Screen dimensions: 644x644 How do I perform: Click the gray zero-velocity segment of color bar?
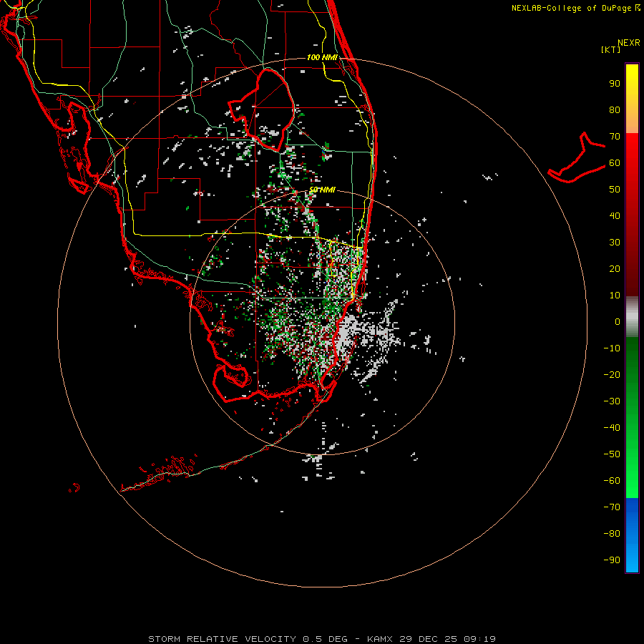[632, 317]
